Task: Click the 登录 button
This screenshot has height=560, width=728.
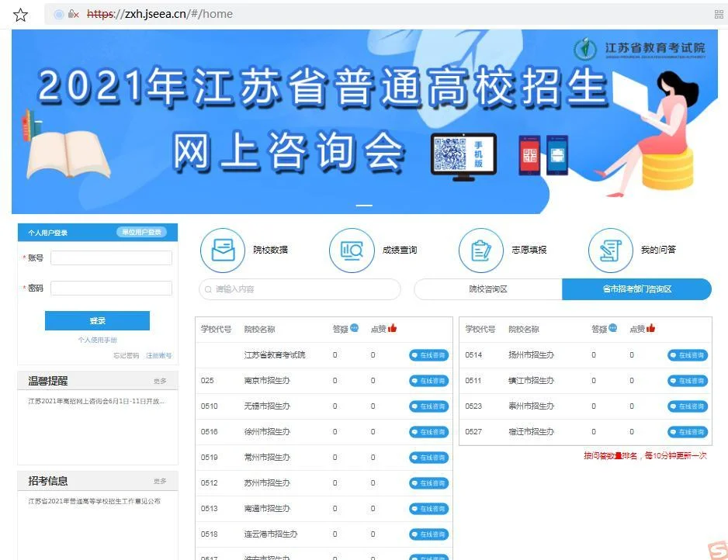Action: point(98,320)
